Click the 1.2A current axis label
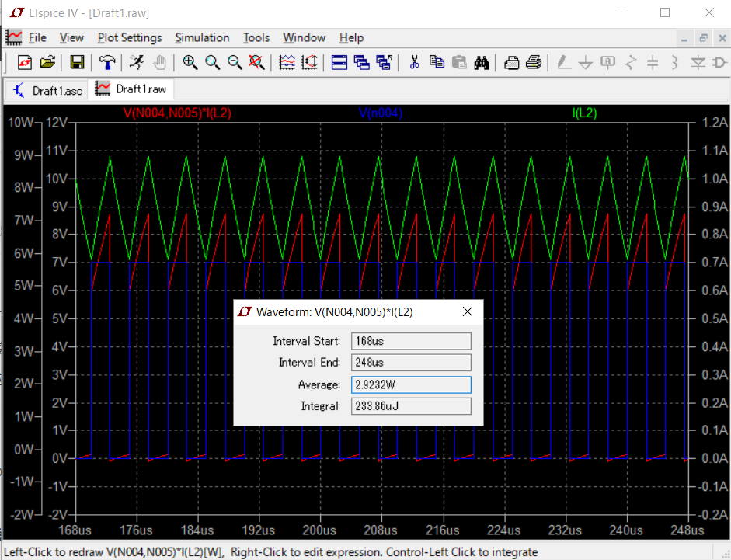Screen dimensions: 731x560 point(715,123)
